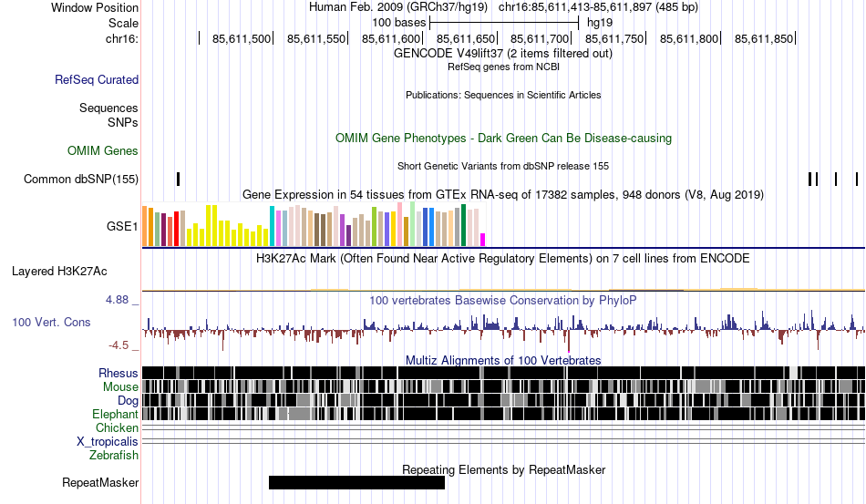Click Short Genetic Variants from dbSNP title
This screenshot has height=504, width=866.
point(503,166)
